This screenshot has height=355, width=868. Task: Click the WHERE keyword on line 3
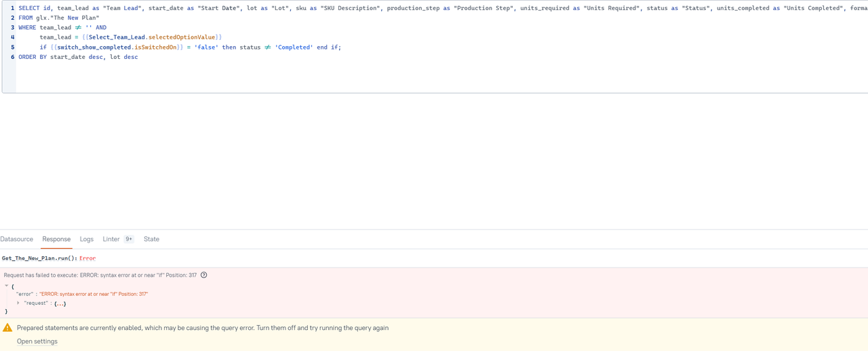27,28
